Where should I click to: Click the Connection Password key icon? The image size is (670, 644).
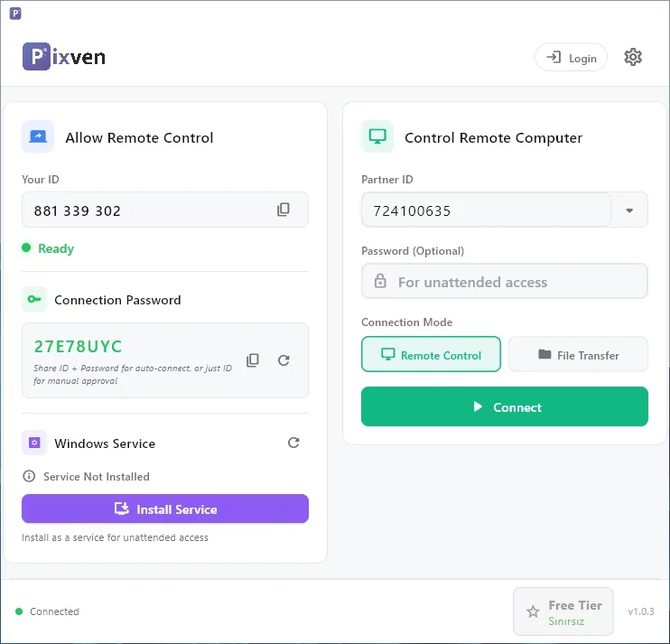(x=34, y=299)
